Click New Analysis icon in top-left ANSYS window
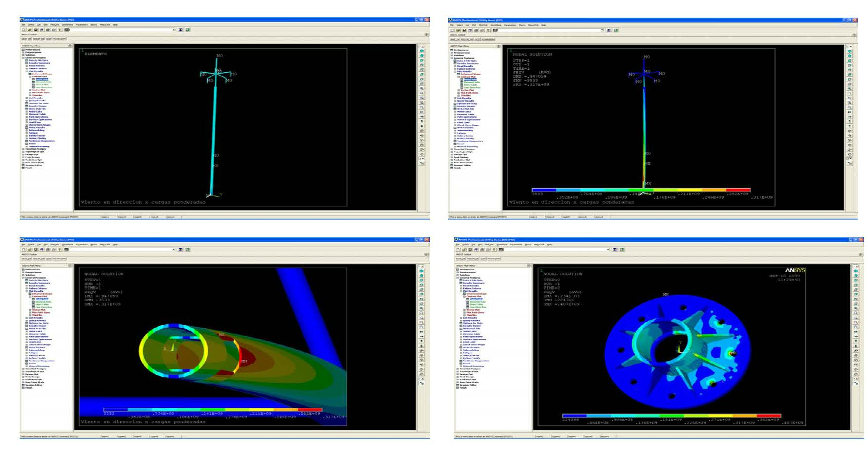868x453 pixels. click(x=24, y=30)
